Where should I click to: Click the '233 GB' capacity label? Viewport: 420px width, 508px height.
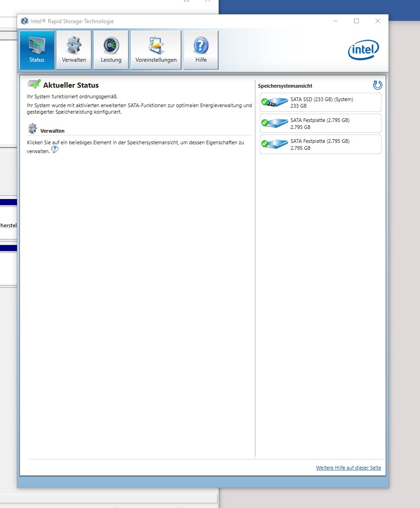point(298,106)
